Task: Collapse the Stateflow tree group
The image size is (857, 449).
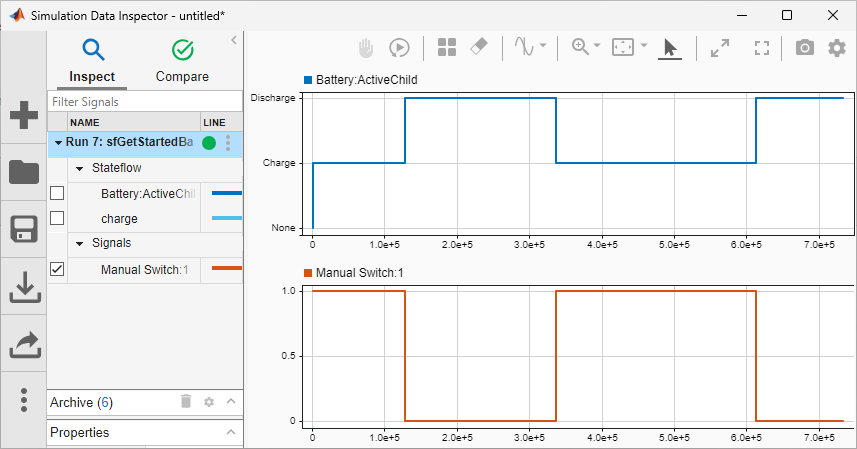Action: pyautogui.click(x=80, y=168)
